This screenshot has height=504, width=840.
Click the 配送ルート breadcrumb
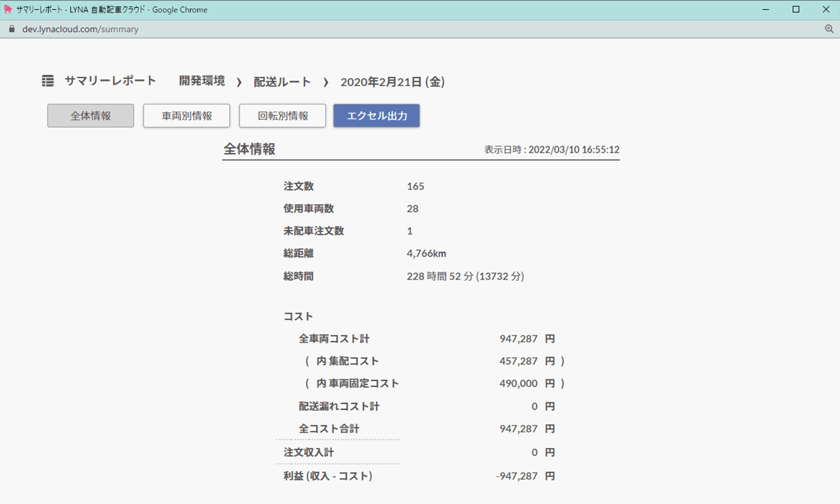[x=282, y=82]
